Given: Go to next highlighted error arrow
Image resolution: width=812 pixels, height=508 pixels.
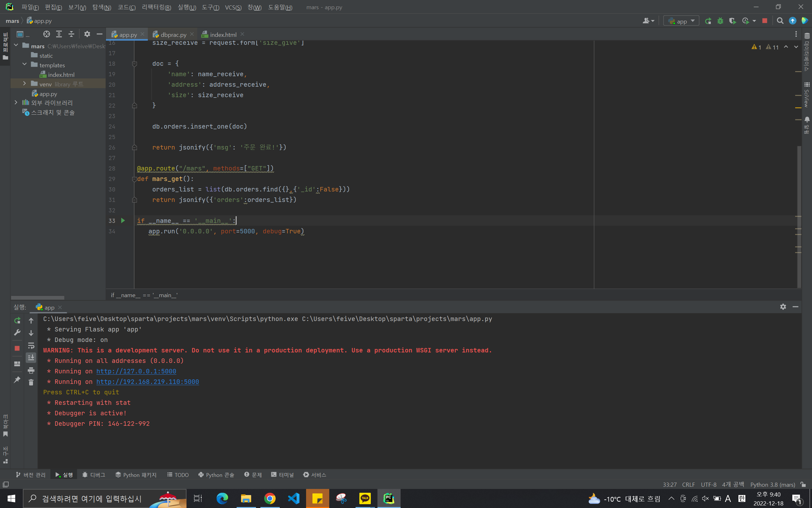Looking at the screenshot, I should 796,47.
